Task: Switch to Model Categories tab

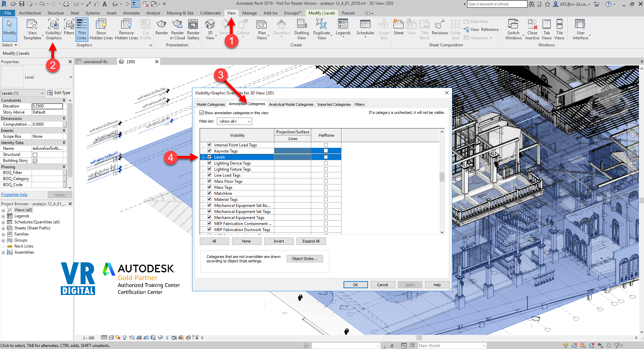Action: tap(211, 104)
